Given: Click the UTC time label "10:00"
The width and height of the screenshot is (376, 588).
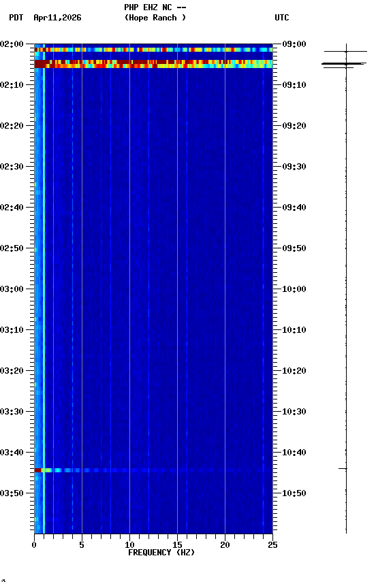Looking at the screenshot, I should tap(294, 289).
